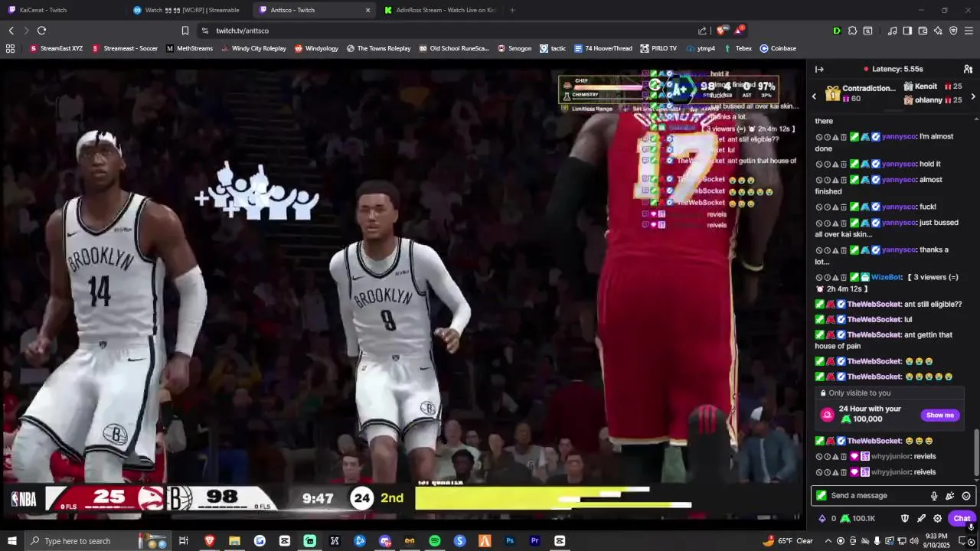Click the address bar twitch.tv/anttsco
The width and height of the screenshot is (980, 551).
[242, 31]
